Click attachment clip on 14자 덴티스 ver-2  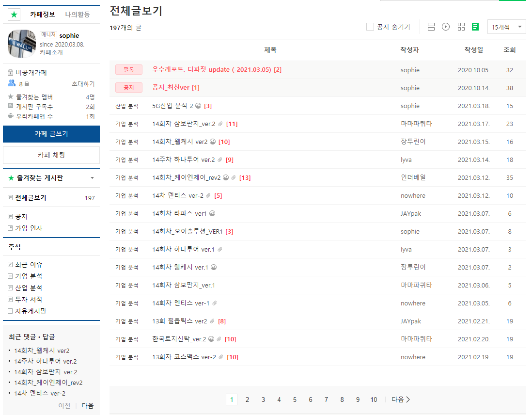[x=208, y=195]
